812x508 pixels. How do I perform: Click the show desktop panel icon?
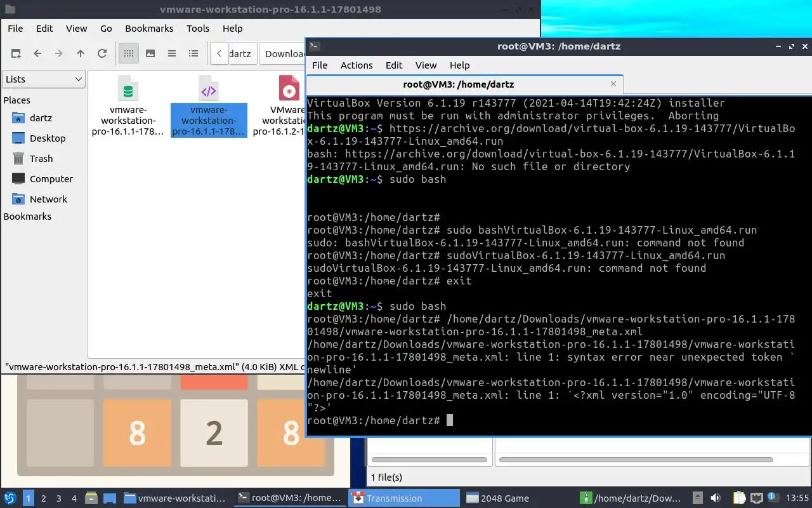click(109, 498)
